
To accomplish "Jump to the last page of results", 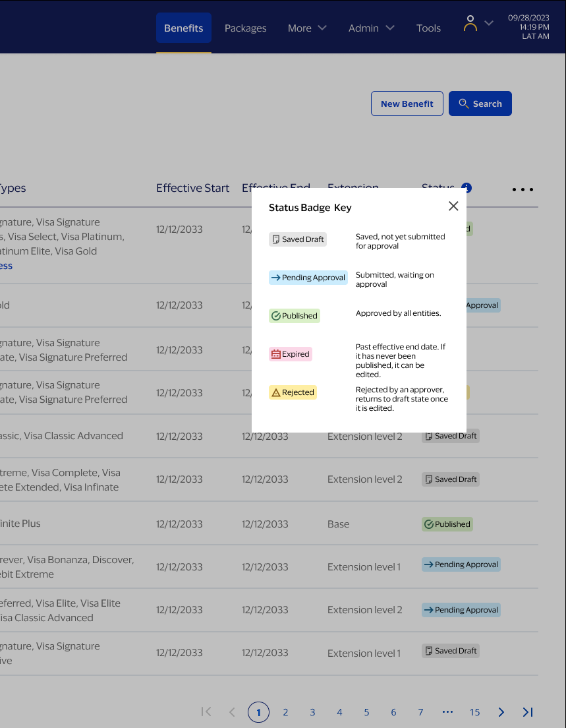I will click(528, 712).
